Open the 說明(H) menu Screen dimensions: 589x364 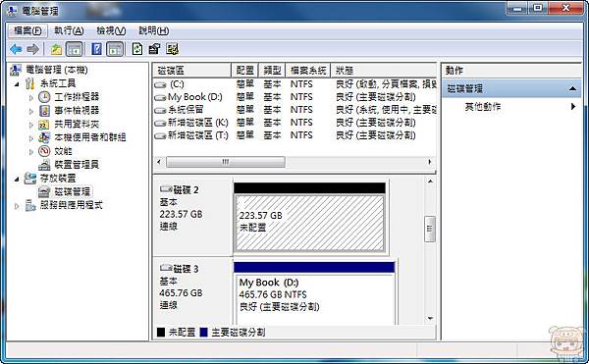click(154, 30)
